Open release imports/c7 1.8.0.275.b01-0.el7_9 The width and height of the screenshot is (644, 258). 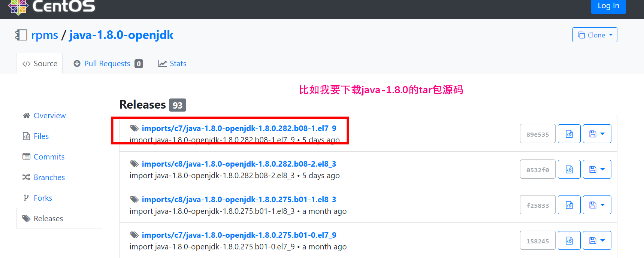(239, 235)
